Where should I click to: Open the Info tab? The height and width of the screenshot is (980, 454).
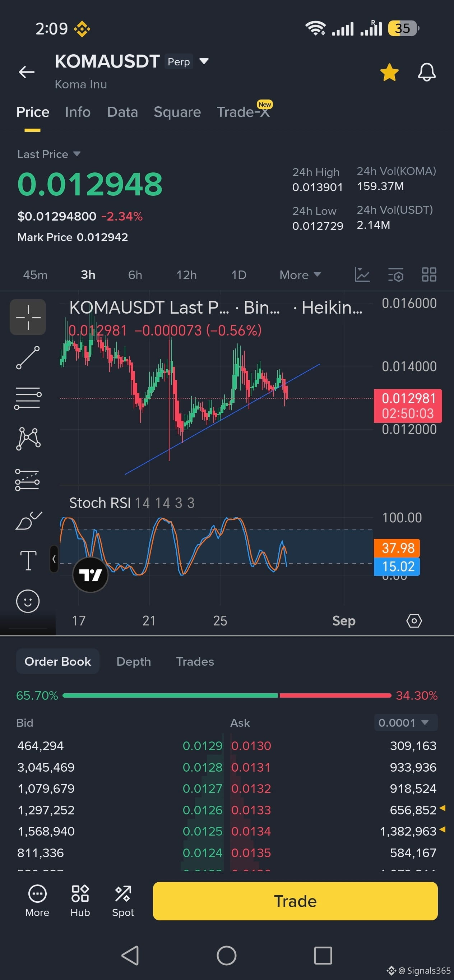pyautogui.click(x=78, y=112)
